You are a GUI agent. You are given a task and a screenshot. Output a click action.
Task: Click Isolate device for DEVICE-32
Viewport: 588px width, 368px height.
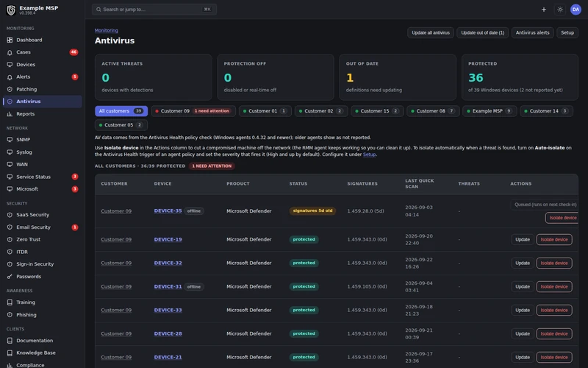coord(554,263)
